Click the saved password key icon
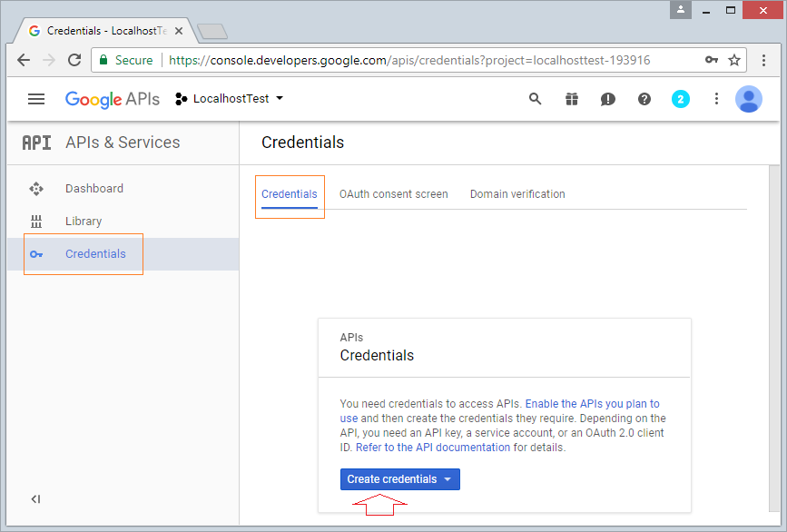Screen dimensions: 787x532 pyautogui.click(x=712, y=60)
